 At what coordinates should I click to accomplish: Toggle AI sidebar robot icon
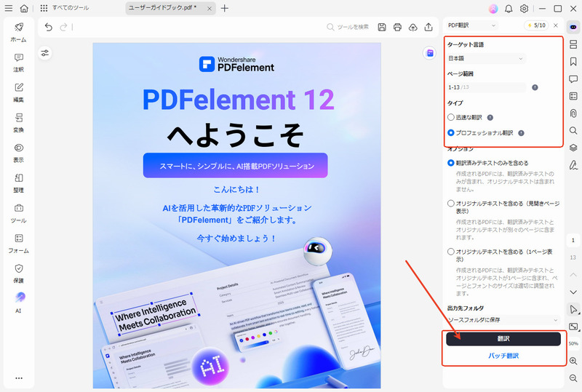tap(573, 27)
